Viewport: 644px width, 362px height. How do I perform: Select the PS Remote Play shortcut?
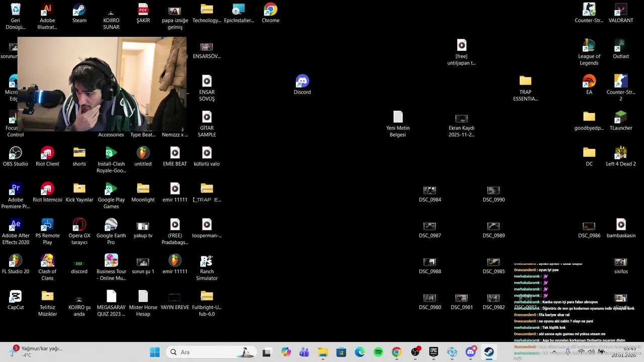click(47, 232)
